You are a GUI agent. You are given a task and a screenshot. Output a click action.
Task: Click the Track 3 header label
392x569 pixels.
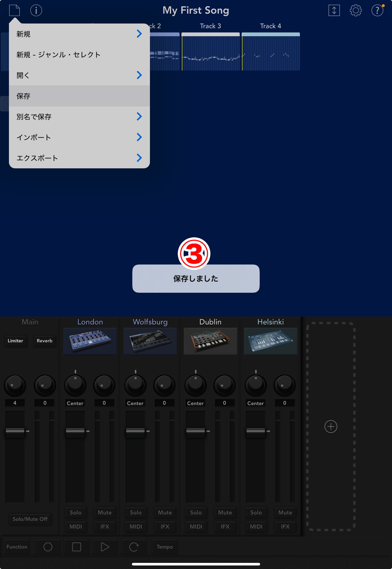pyautogui.click(x=211, y=26)
